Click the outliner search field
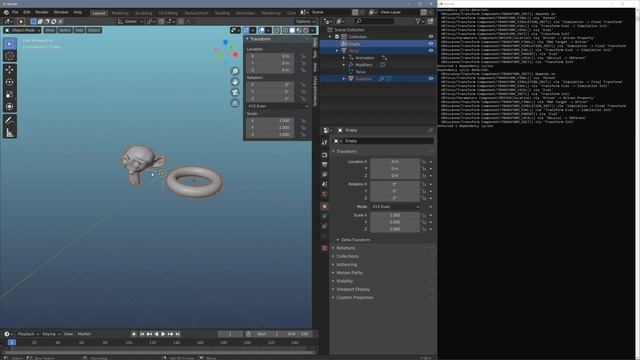 pos(375,21)
